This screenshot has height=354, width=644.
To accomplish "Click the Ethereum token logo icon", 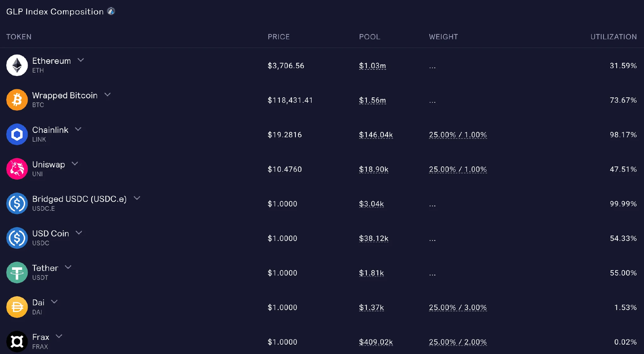I will tap(17, 65).
